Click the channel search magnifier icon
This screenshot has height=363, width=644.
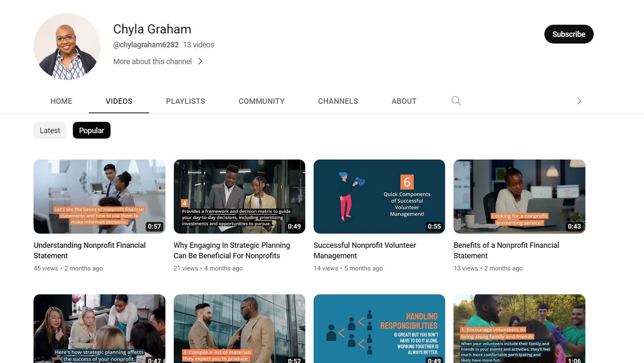456,101
